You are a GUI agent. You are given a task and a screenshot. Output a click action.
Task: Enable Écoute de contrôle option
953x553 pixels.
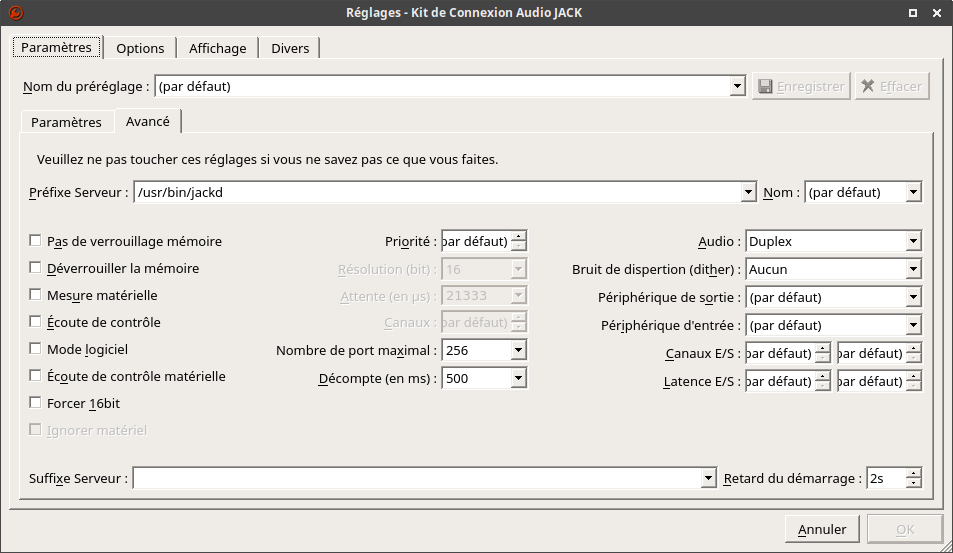click(35, 321)
